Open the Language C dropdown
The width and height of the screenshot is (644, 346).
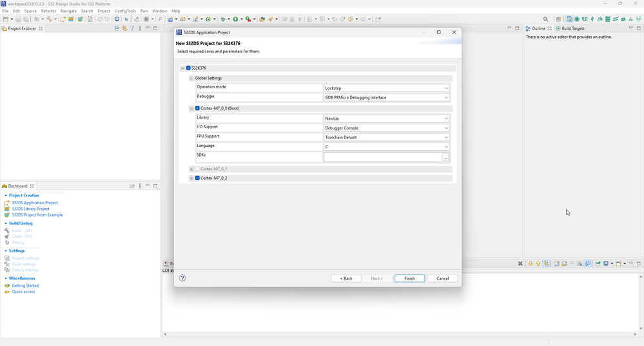click(x=386, y=146)
